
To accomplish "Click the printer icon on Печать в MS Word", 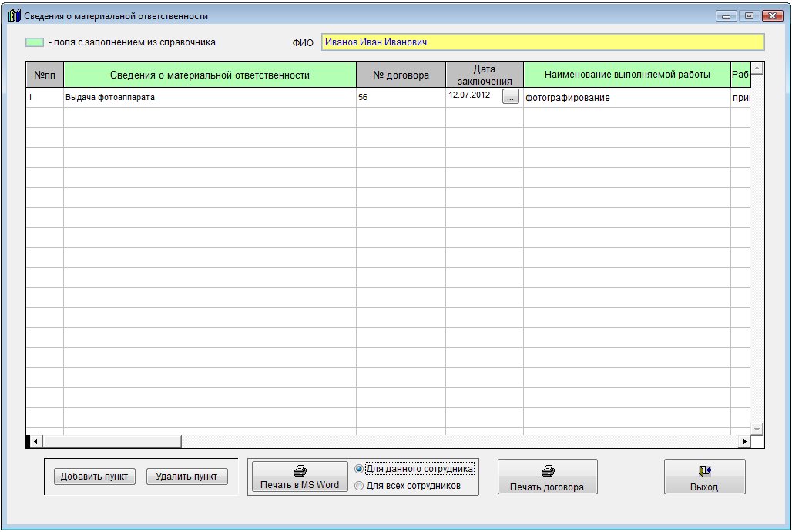I will [300, 471].
